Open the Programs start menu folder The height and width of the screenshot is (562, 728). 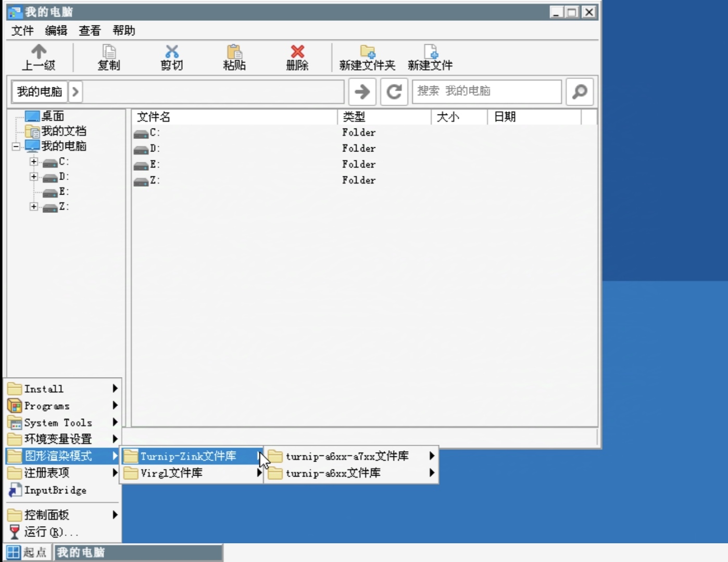point(63,406)
